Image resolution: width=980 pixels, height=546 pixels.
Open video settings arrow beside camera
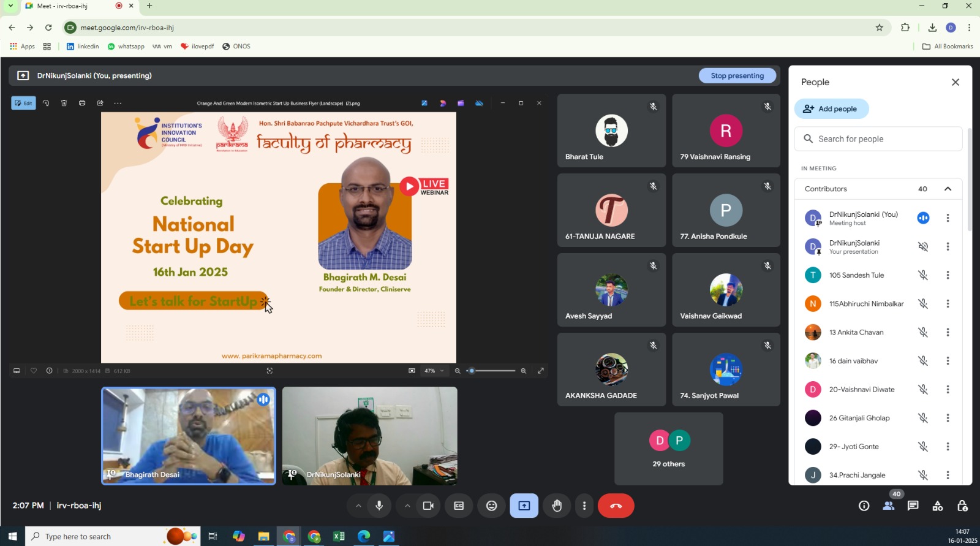pyautogui.click(x=407, y=506)
